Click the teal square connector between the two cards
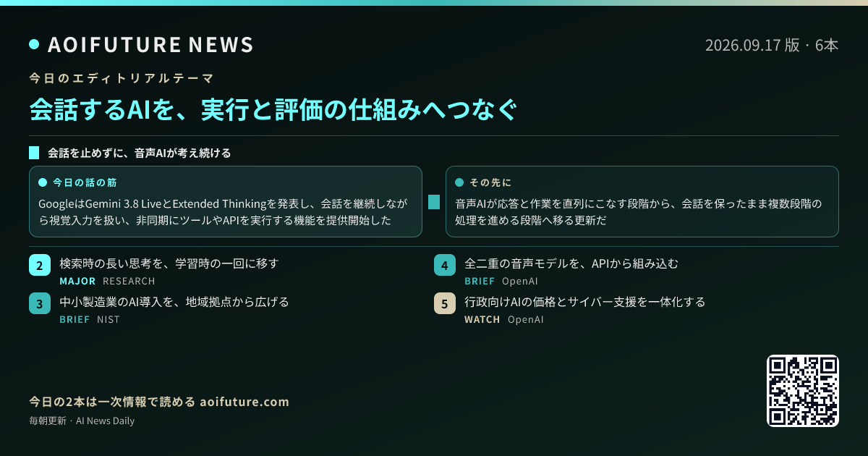868x456 pixels. tap(434, 202)
